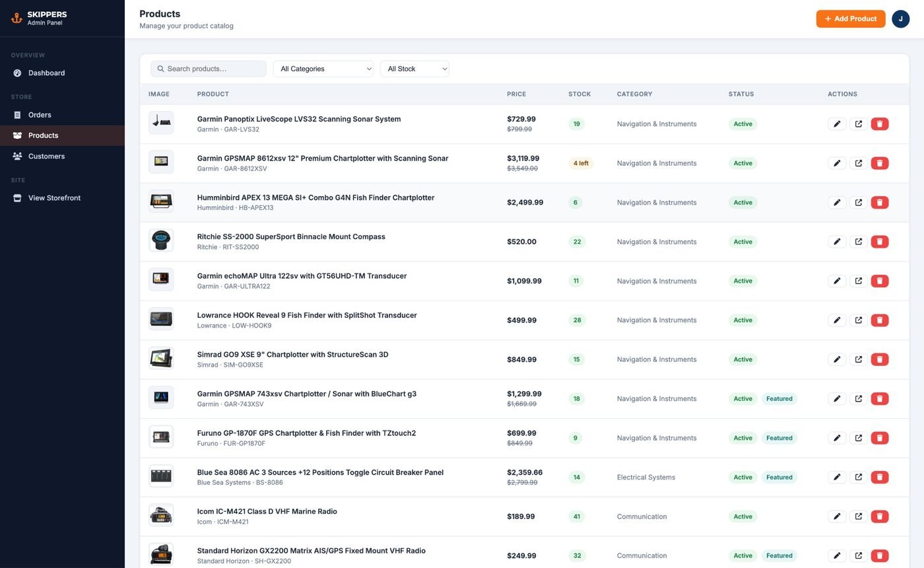Click the Standard Horizon GX2200 product name

[x=312, y=551]
